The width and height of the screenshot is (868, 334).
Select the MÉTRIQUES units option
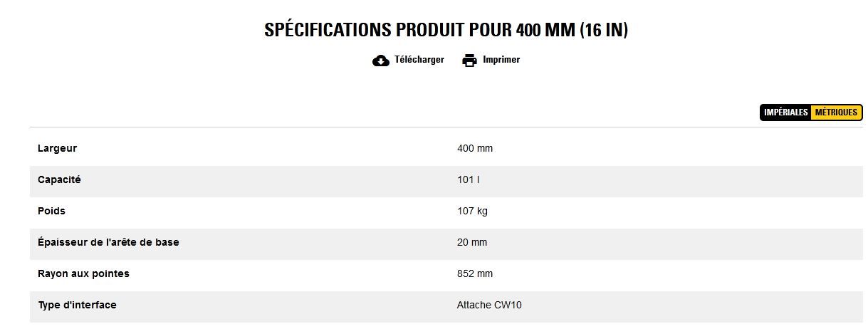[x=836, y=113]
